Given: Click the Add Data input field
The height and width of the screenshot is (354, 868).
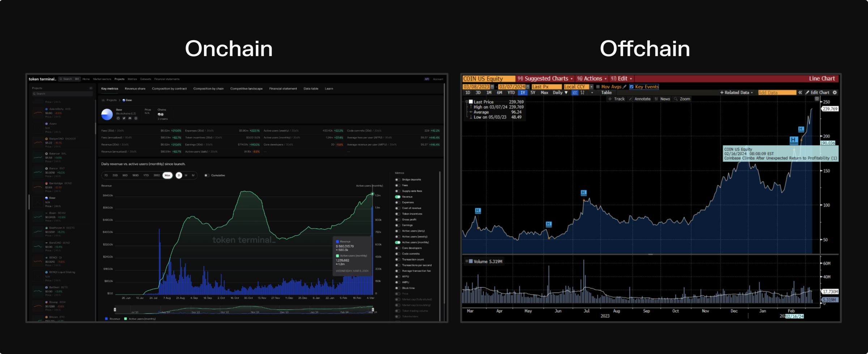Looking at the screenshot, I should 777,93.
